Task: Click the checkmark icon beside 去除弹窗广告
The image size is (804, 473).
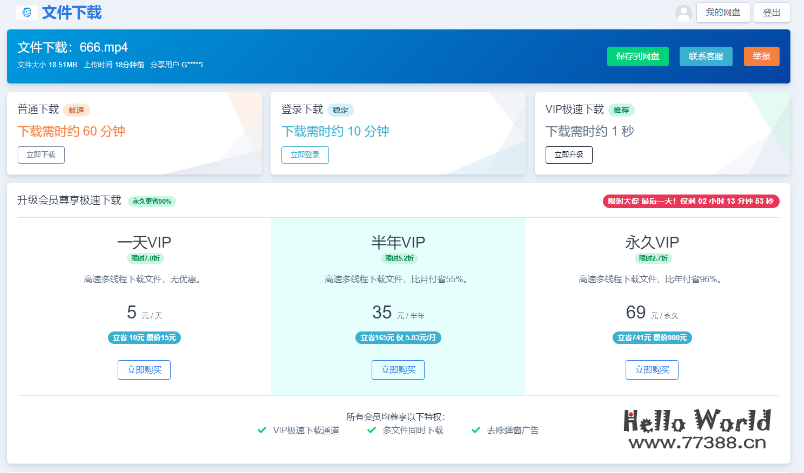Action: point(476,430)
